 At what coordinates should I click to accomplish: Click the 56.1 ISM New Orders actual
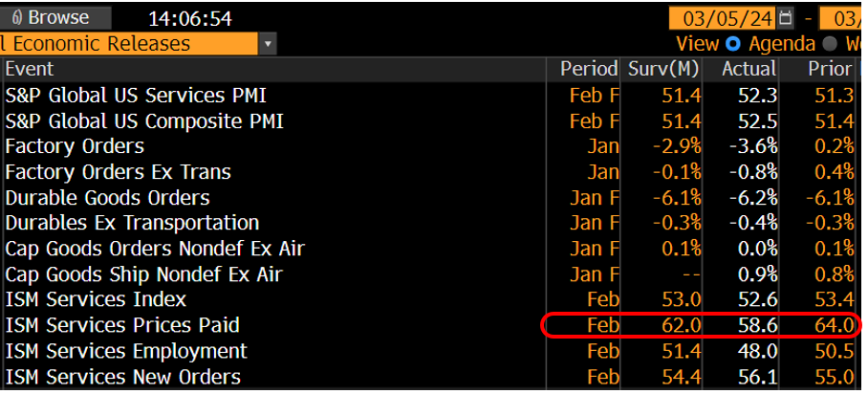tap(757, 377)
